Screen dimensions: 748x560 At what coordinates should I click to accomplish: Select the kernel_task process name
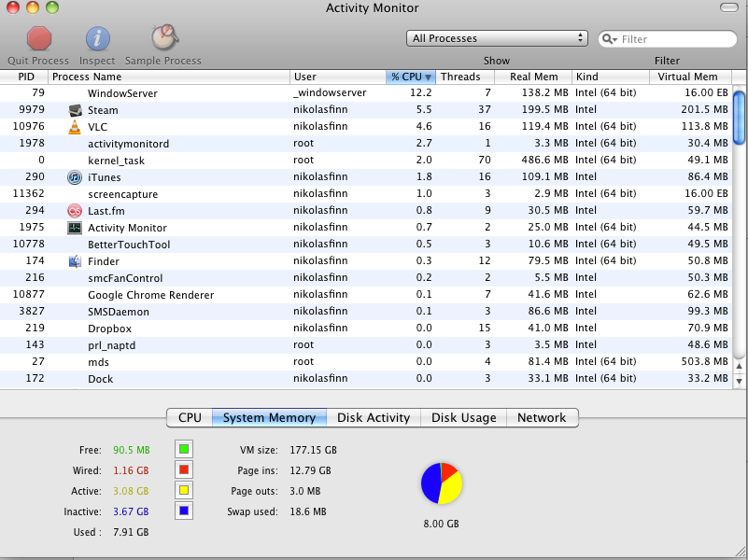pyautogui.click(x=116, y=161)
